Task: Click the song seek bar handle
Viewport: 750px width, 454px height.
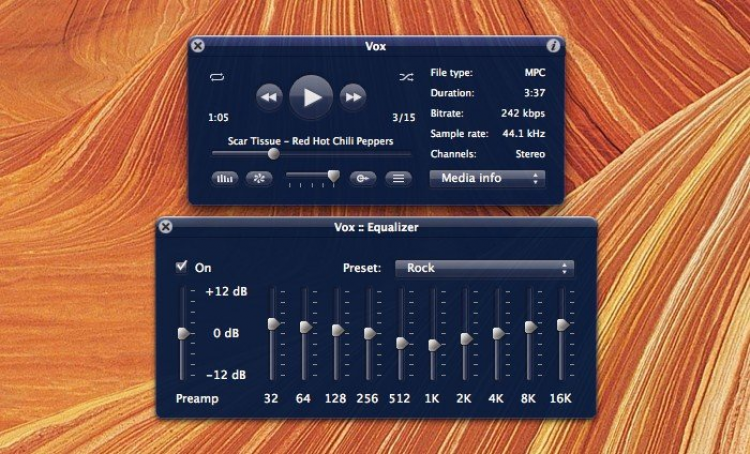Action: click(x=273, y=154)
